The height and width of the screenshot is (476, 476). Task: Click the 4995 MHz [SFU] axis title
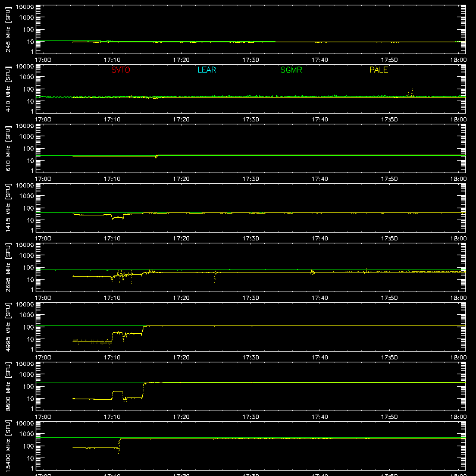[x=8, y=327]
